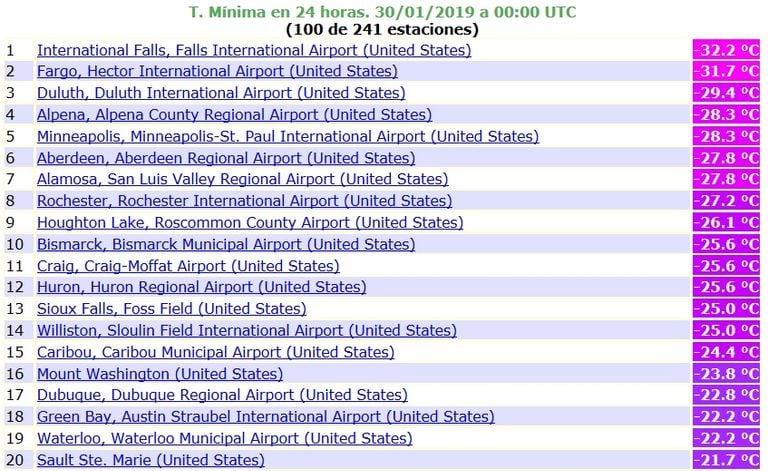Image resolution: width=768 pixels, height=471 pixels.
Task: Select Caribou Municipal Airport link
Action: click(216, 352)
